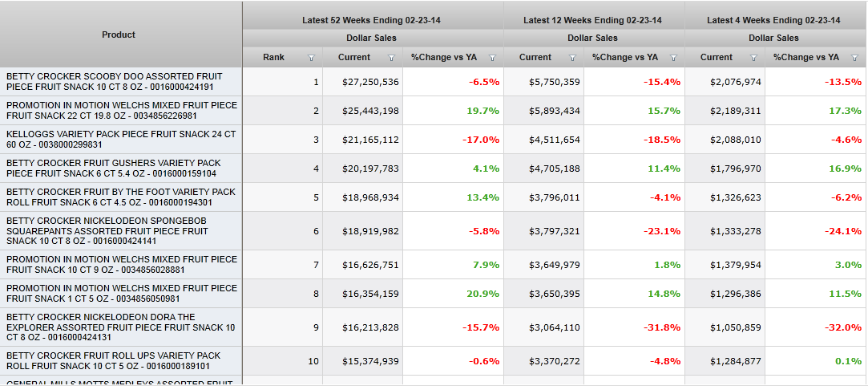Image resolution: width=868 pixels, height=386 pixels.
Task: Click the Latest 4 Weeks Ending 02-23-14 header
Action: [x=773, y=20]
